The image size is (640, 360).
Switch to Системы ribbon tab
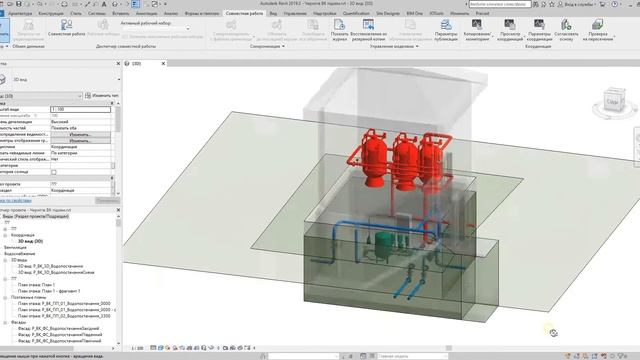click(x=97, y=13)
